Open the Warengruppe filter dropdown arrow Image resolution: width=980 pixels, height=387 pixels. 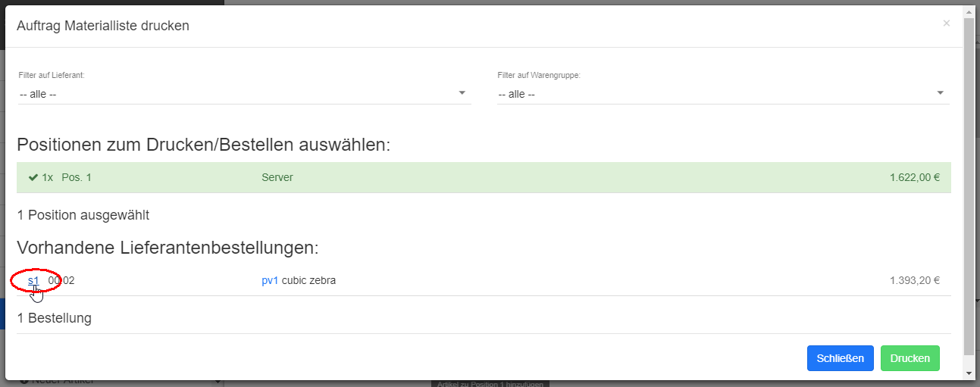point(940,93)
